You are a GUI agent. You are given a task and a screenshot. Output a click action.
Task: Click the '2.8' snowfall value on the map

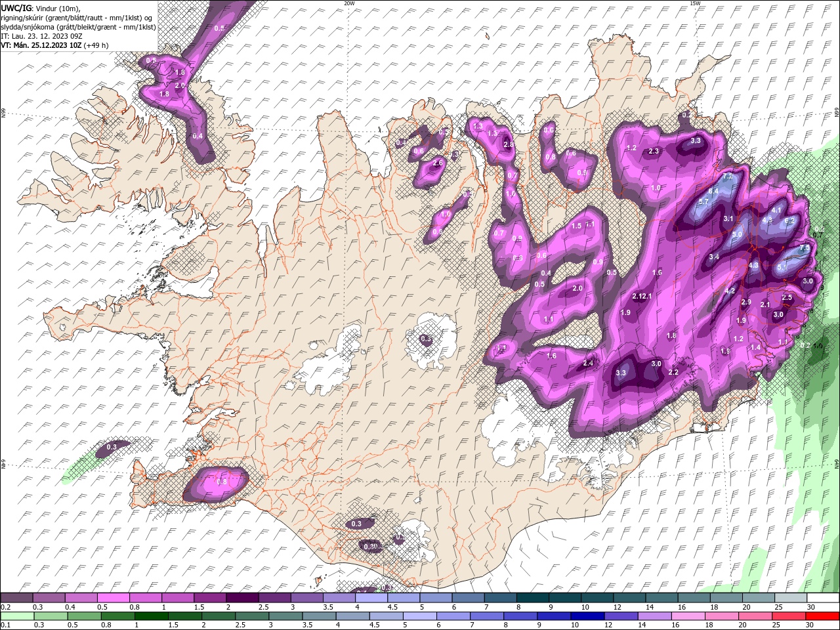[x=508, y=144]
